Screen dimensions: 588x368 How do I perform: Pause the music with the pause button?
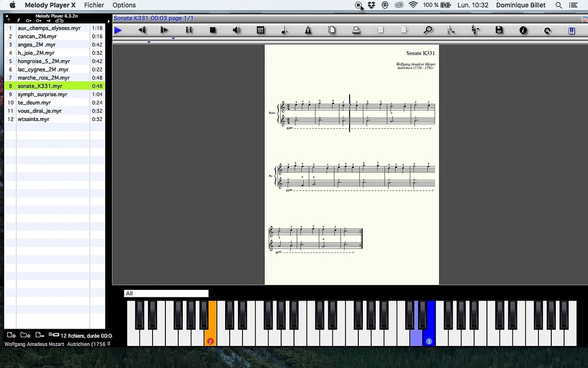(x=189, y=30)
